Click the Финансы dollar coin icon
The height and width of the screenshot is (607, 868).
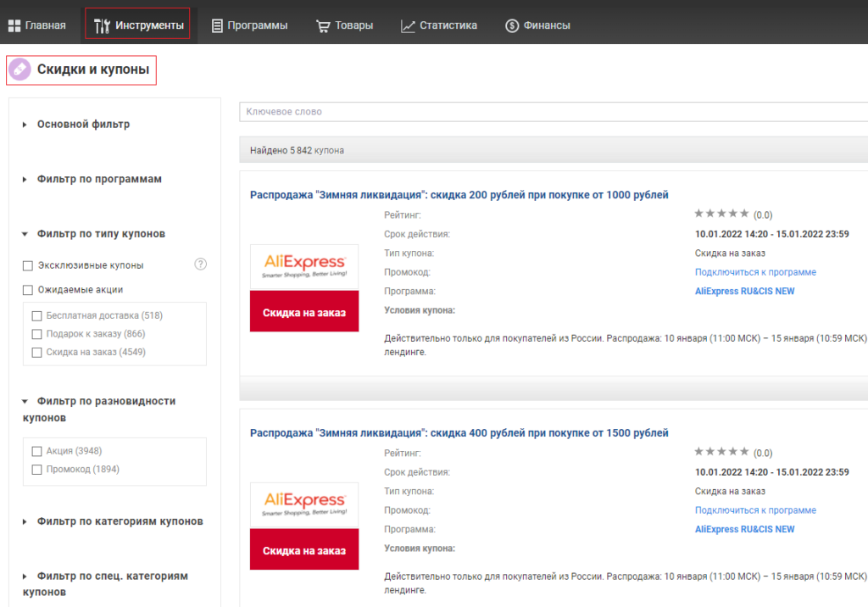512,25
